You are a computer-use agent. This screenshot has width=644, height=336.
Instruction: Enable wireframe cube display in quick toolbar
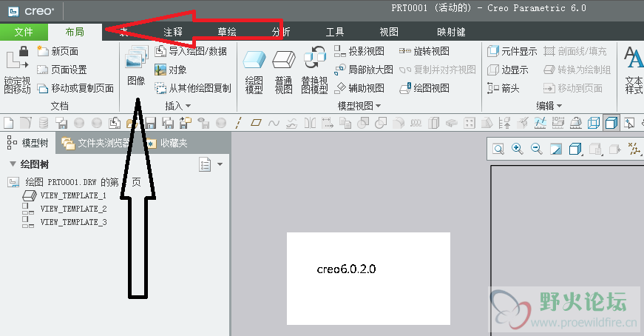point(594,123)
